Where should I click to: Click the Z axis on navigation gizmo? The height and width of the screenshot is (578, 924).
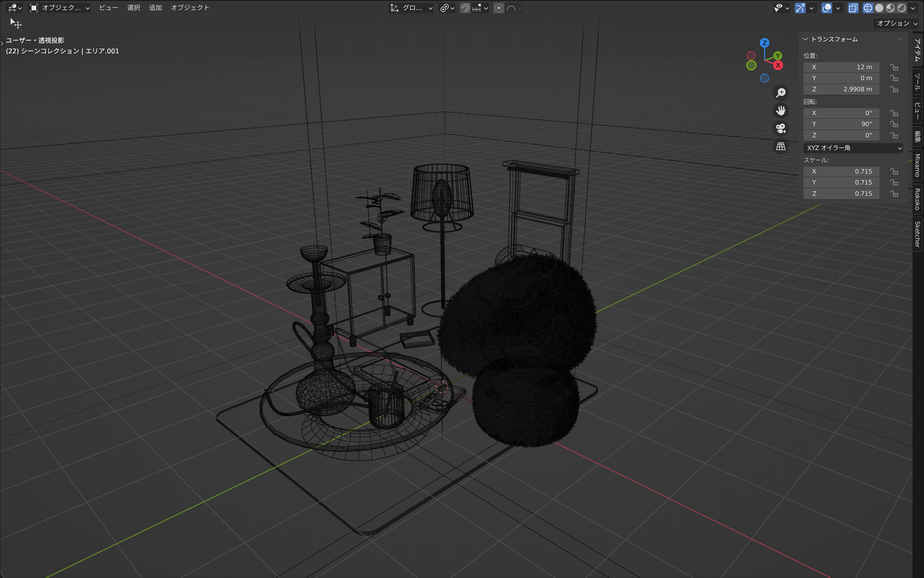tap(764, 42)
